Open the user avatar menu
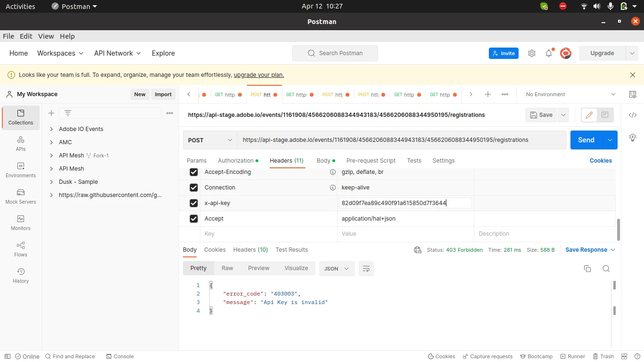The width and height of the screenshot is (644, 362). coord(565,53)
